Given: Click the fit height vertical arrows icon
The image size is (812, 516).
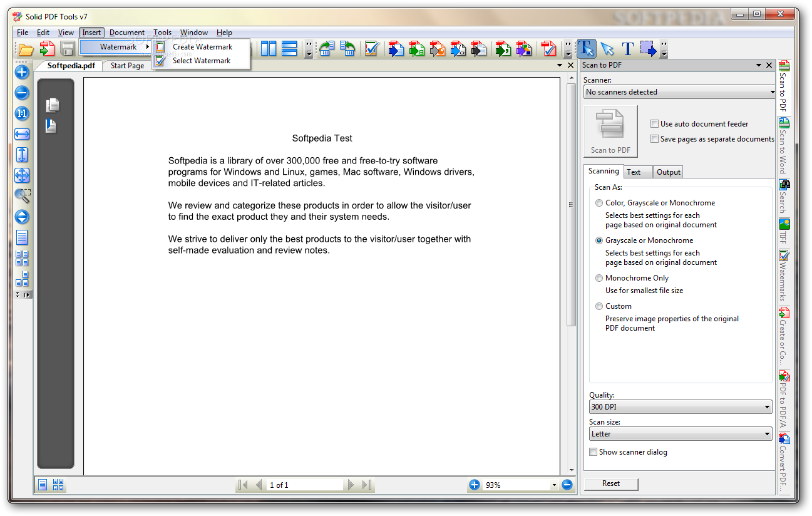Looking at the screenshot, I should coord(22,155).
